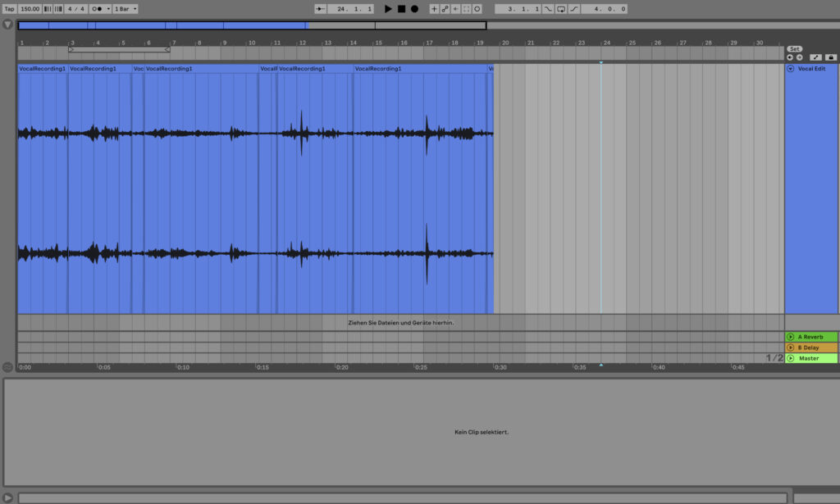
Task: Click the Session Record circle button
Action: [x=477, y=9]
